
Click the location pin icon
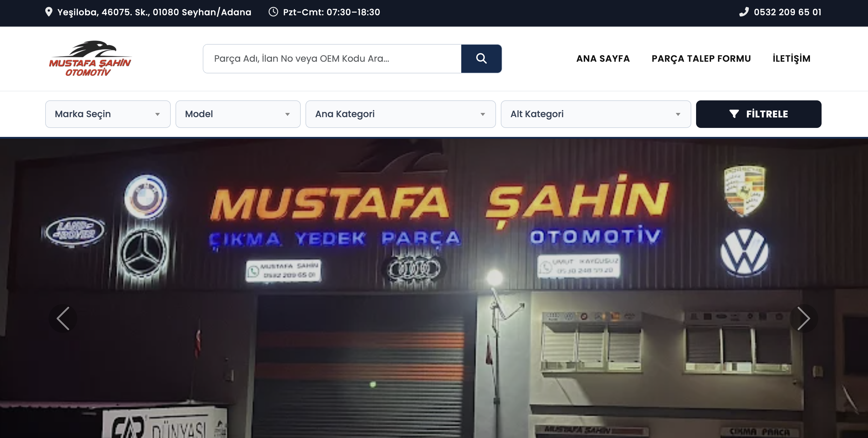pos(49,12)
